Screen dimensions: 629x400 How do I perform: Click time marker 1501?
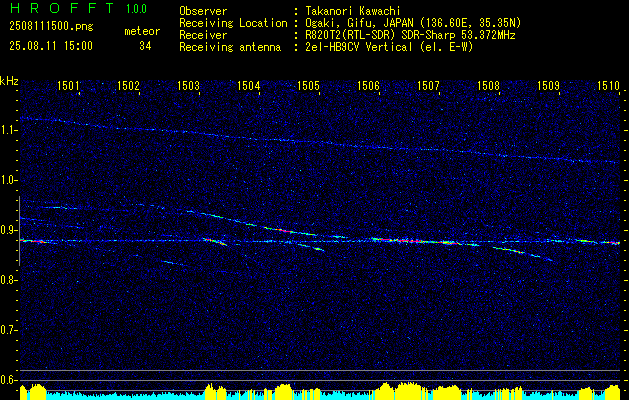[68, 85]
